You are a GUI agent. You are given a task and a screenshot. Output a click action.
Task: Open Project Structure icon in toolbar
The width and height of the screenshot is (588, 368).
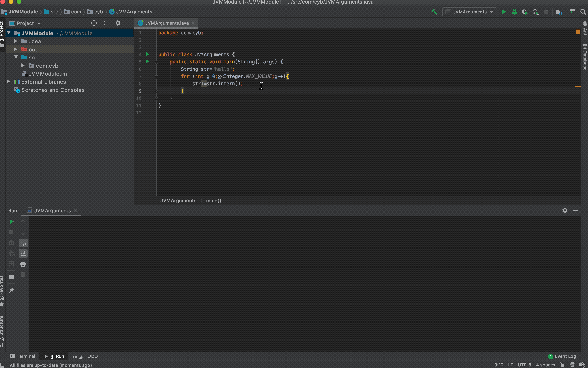point(559,12)
